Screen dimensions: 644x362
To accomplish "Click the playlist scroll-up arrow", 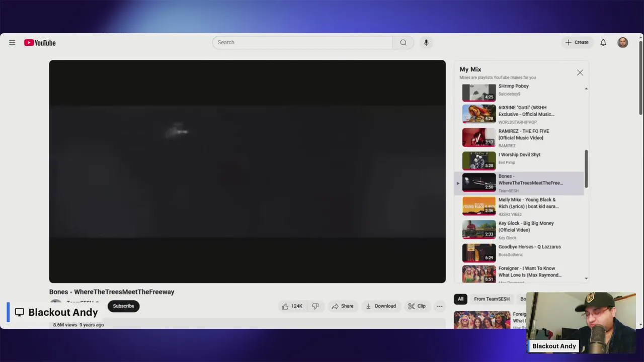I will click(x=586, y=89).
